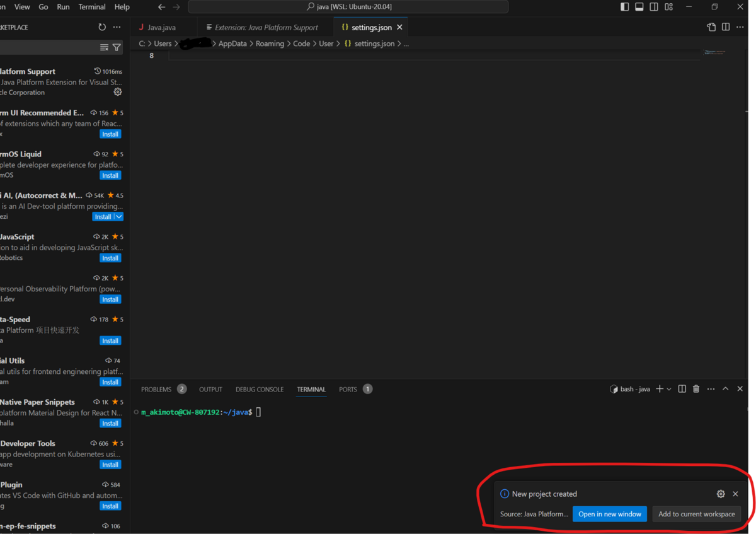Focus the terminal prompt line

(201, 412)
